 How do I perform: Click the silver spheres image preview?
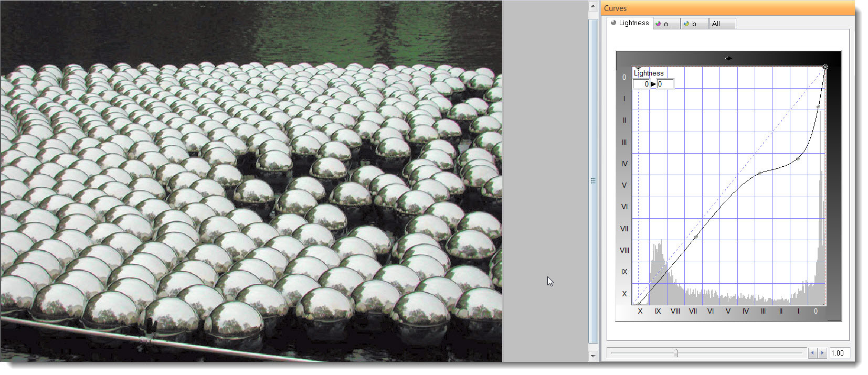tap(251, 181)
